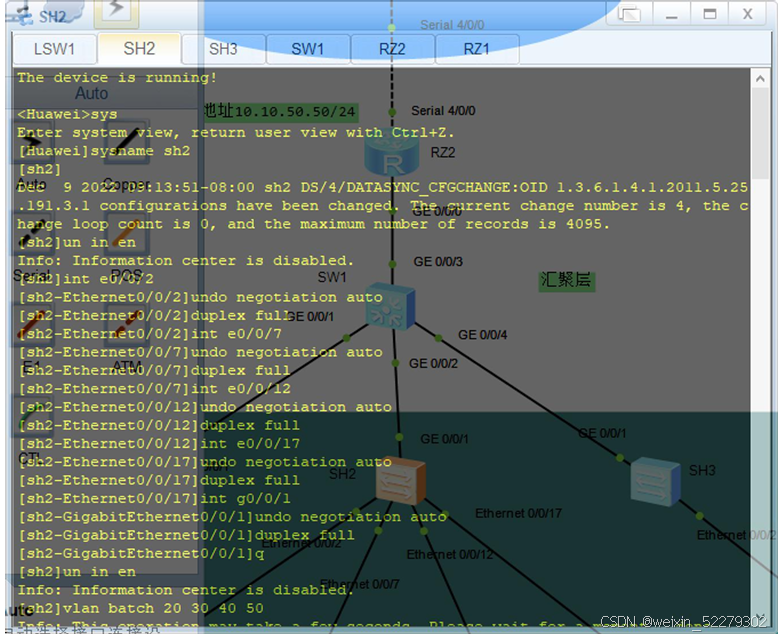Select the RZ1 terminal tab
Viewport: 781px width, 636px height.
coord(477,49)
